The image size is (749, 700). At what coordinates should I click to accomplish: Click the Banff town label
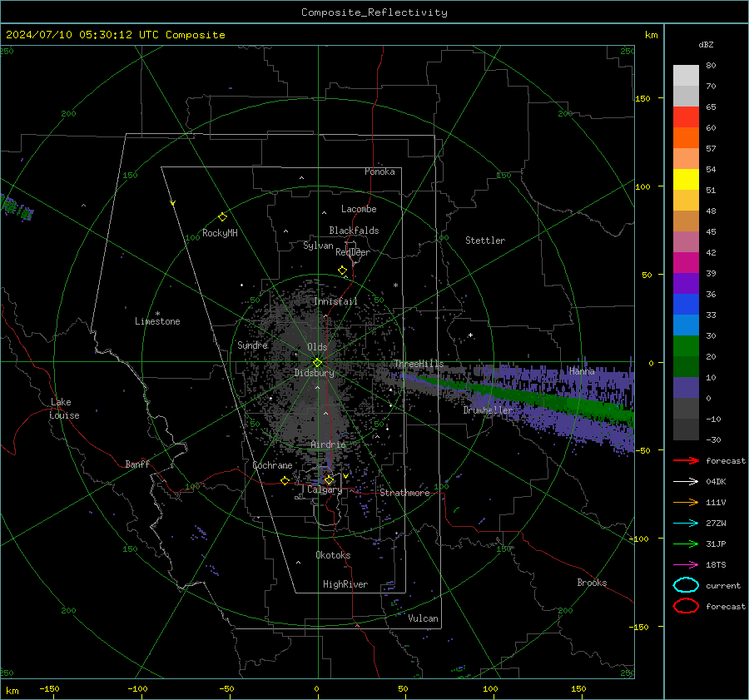coord(137,464)
